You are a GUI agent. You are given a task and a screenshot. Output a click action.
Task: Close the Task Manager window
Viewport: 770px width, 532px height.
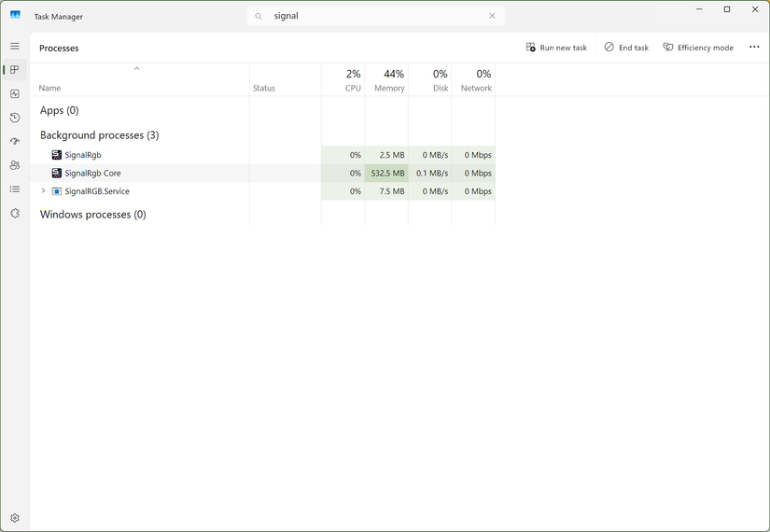tap(755, 9)
